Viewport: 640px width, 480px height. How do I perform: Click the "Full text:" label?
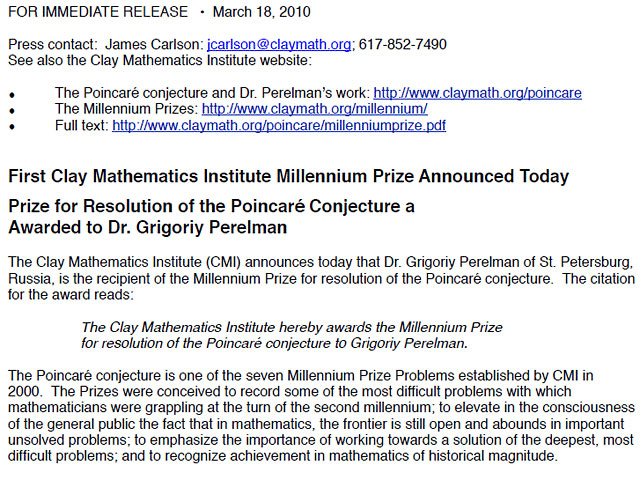click(81, 126)
